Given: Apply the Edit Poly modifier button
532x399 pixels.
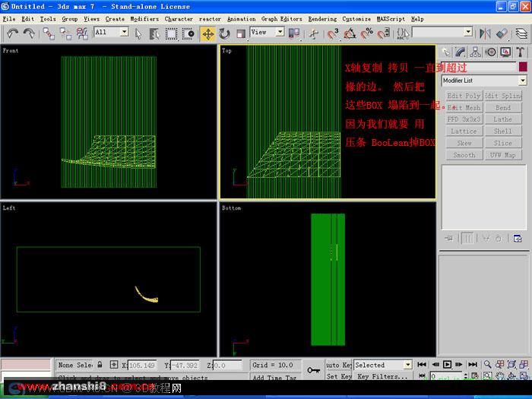Looking at the screenshot, I should click(x=464, y=96).
